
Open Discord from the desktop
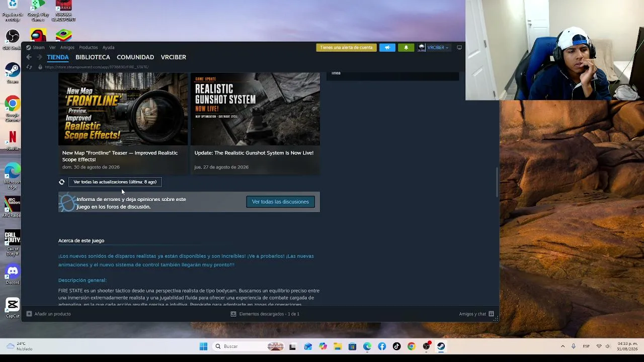point(13,275)
